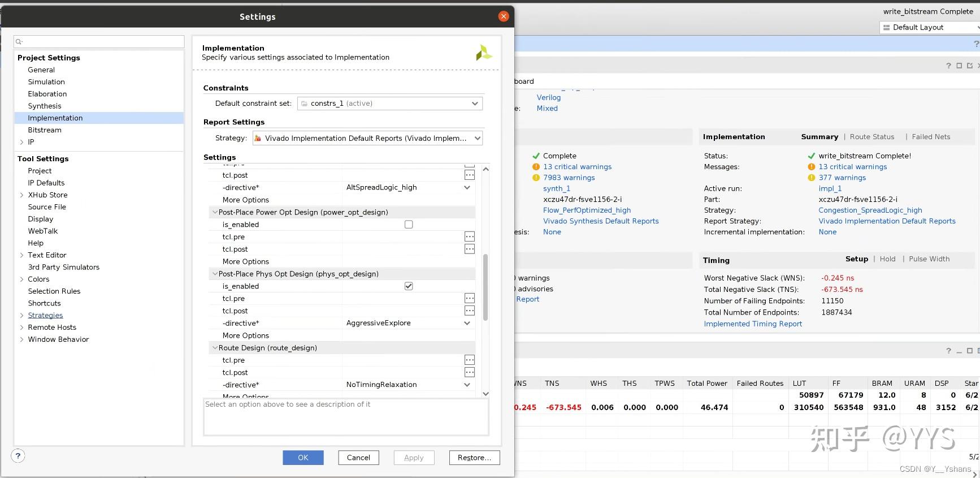980x478 pixels.
Task: Expand Colors tree node
Action: coord(21,279)
